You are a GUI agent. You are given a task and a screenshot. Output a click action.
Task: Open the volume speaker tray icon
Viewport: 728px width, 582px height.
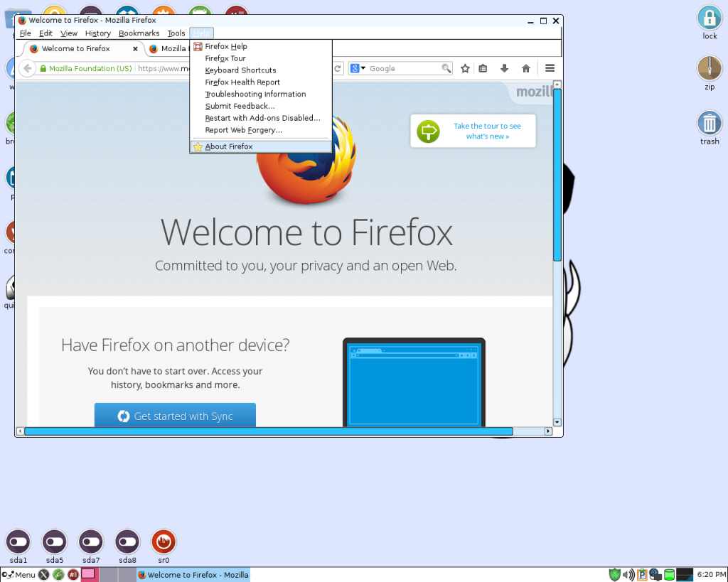[x=628, y=575]
